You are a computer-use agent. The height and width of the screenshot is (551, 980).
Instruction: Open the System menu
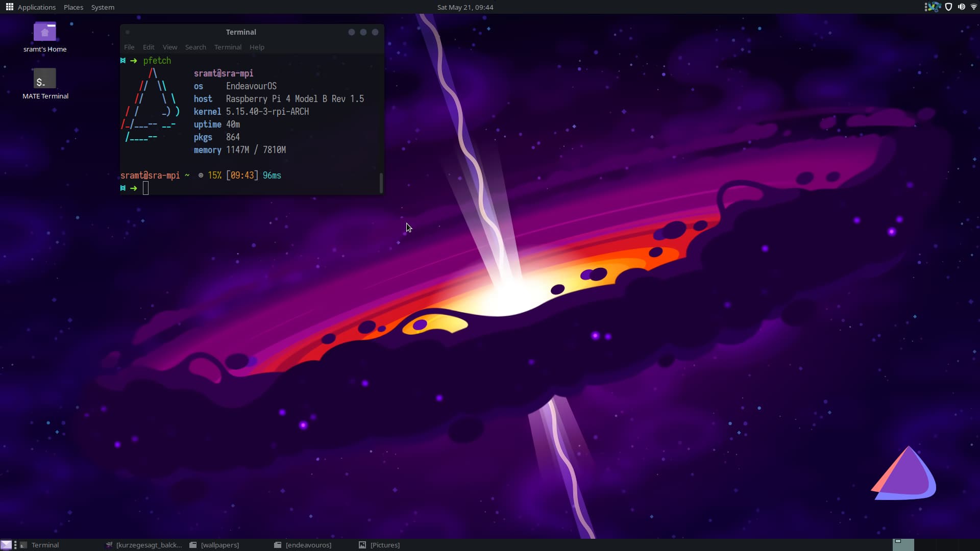[x=103, y=7]
